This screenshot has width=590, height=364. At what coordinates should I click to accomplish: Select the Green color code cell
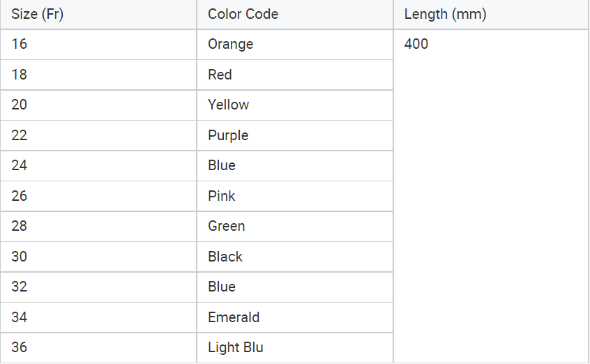pos(295,226)
